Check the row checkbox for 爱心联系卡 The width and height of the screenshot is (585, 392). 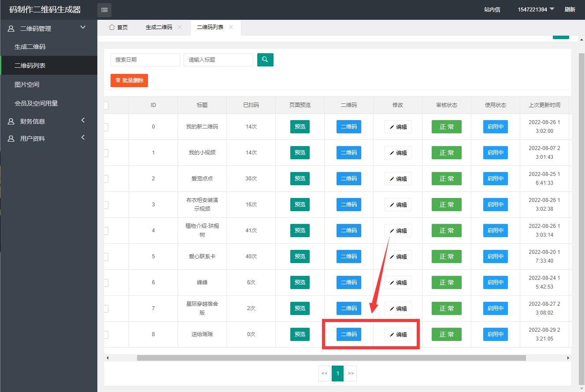pos(106,256)
